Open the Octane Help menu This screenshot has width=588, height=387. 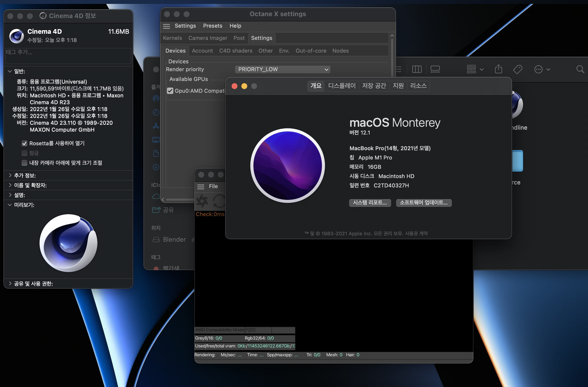pos(235,26)
